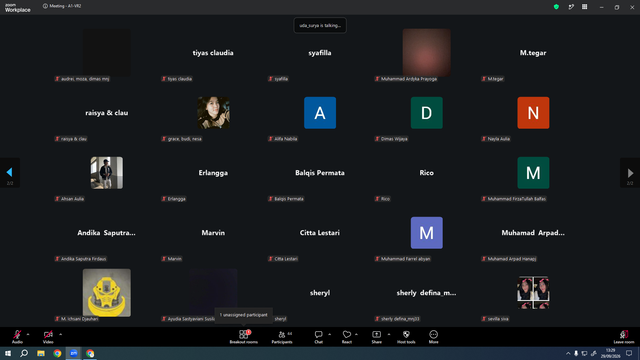Click the 'Erlangga' participant name
Screen dimensions: 640x360
pos(213,173)
